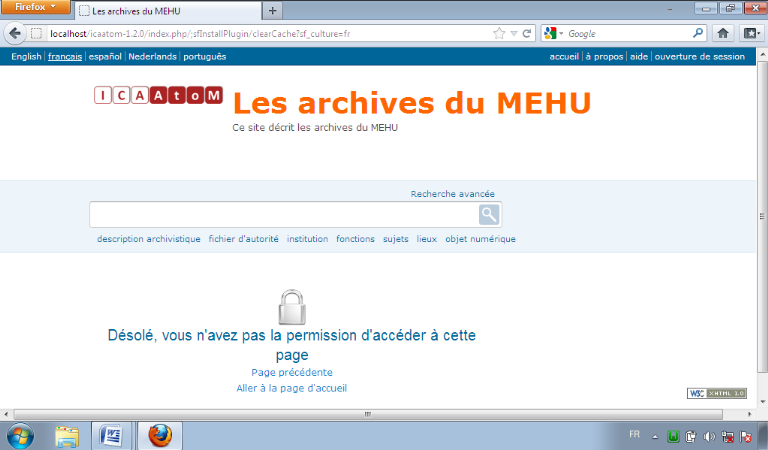Click the Action Center flag icon

(x=745, y=436)
